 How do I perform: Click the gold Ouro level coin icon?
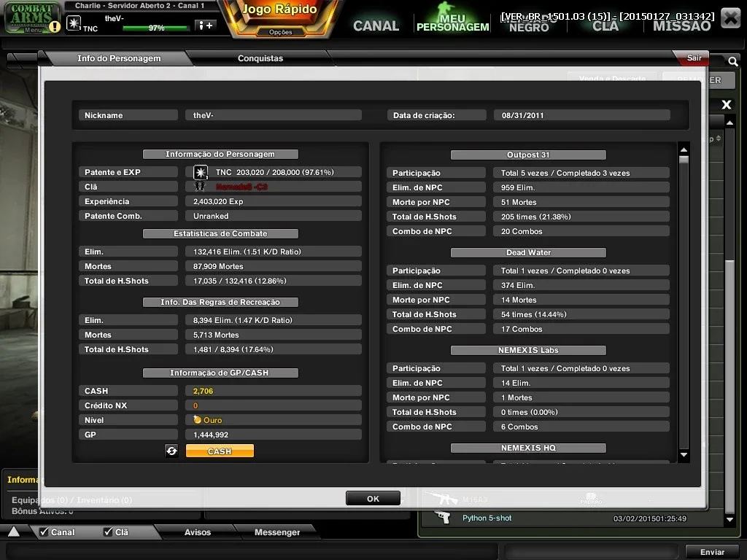click(x=197, y=419)
